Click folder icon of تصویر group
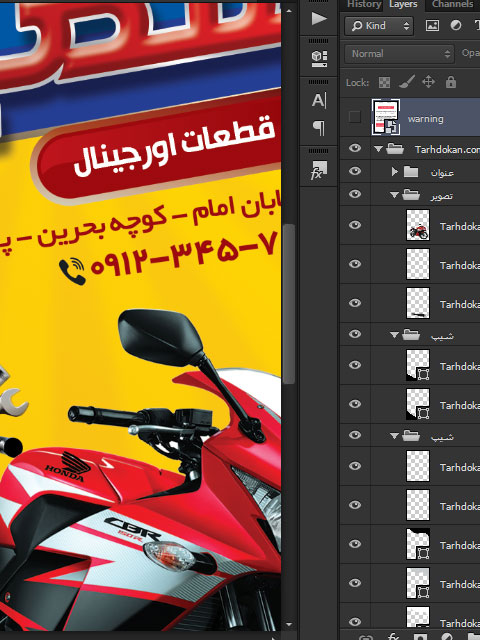This screenshot has height=640, width=480. pyautogui.click(x=411, y=195)
